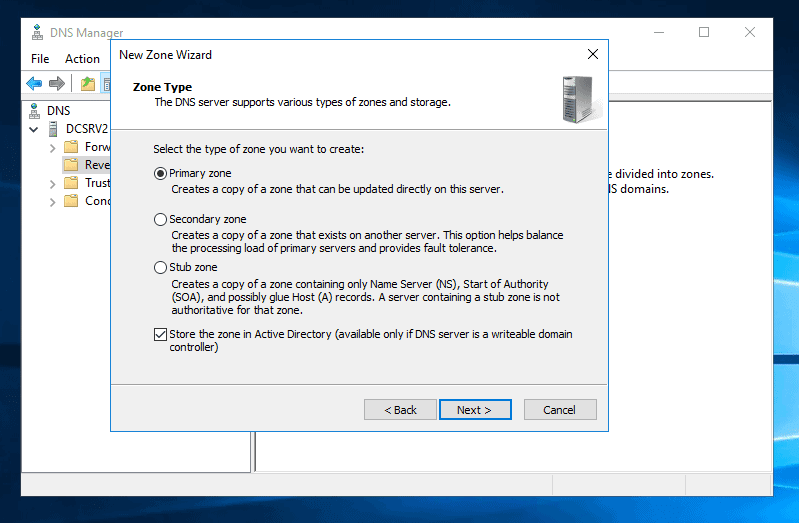The image size is (799, 523).
Task: Click the Back button in wizard
Action: click(x=400, y=410)
